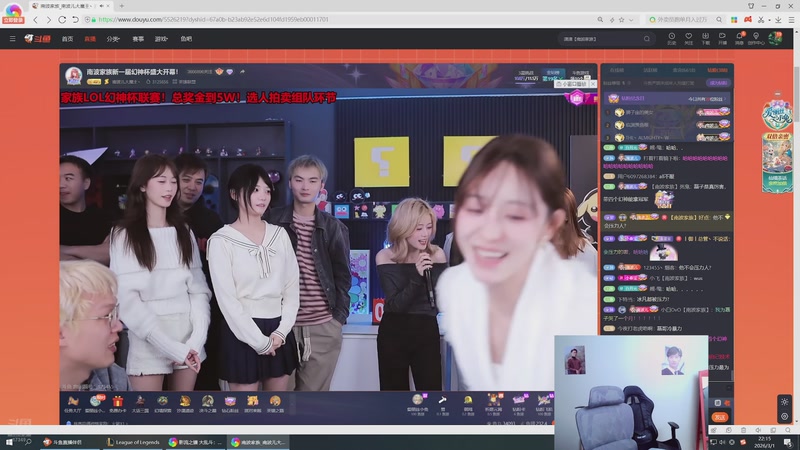Screen dimensions: 800x450
Task: Select the 'THE· ALMIGHTY· W' rank row
Action: pyautogui.click(x=667, y=137)
